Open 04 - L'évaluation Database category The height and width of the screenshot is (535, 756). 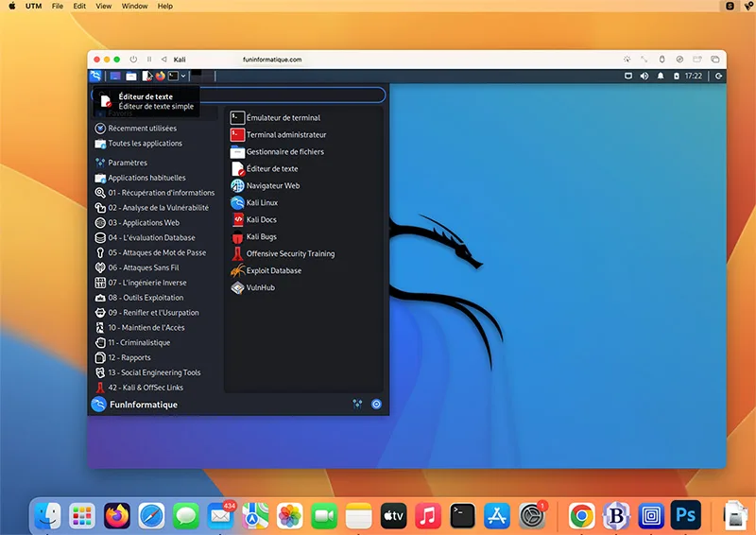154,237
